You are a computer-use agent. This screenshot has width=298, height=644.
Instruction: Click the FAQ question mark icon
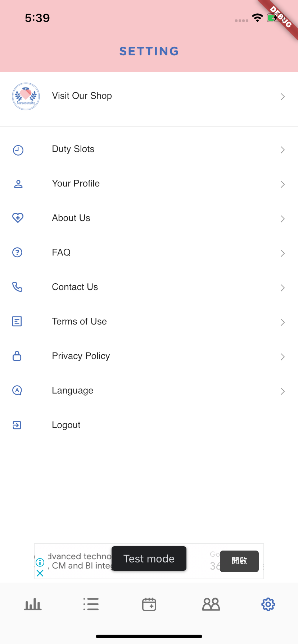click(17, 252)
